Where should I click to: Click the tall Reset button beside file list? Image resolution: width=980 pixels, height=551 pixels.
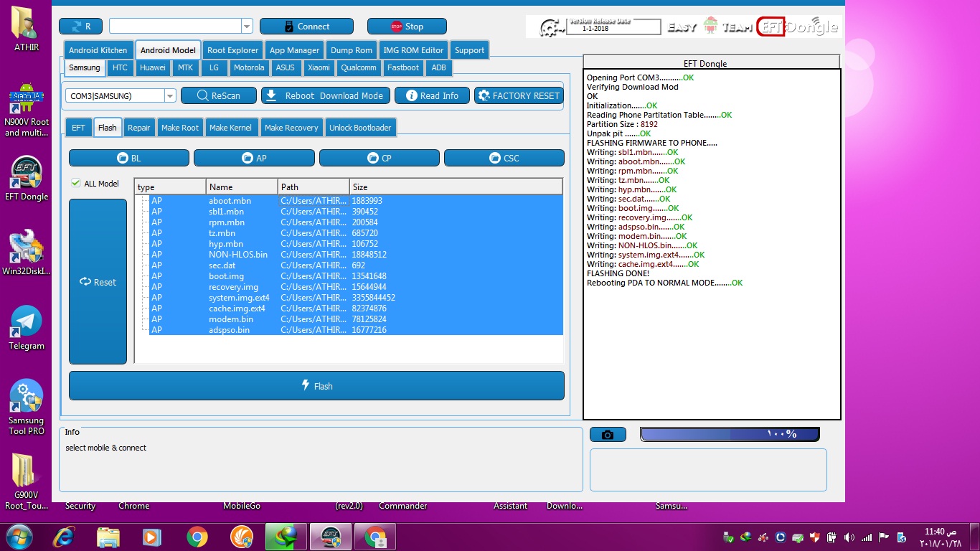pyautogui.click(x=98, y=282)
